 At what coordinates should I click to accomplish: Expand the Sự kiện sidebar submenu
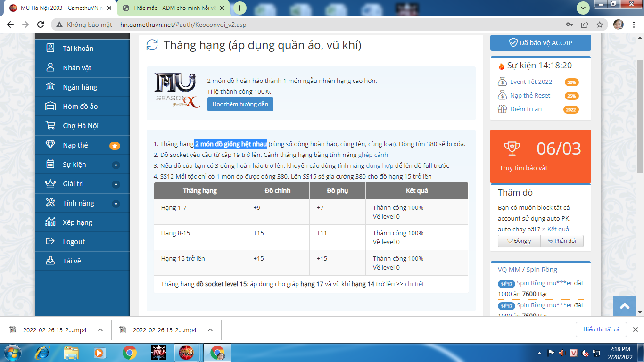click(x=116, y=165)
